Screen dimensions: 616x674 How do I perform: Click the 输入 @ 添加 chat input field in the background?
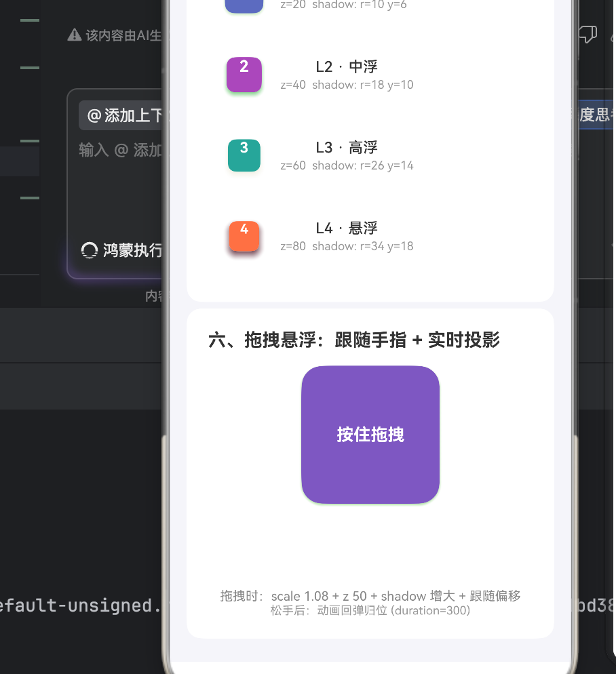119,150
